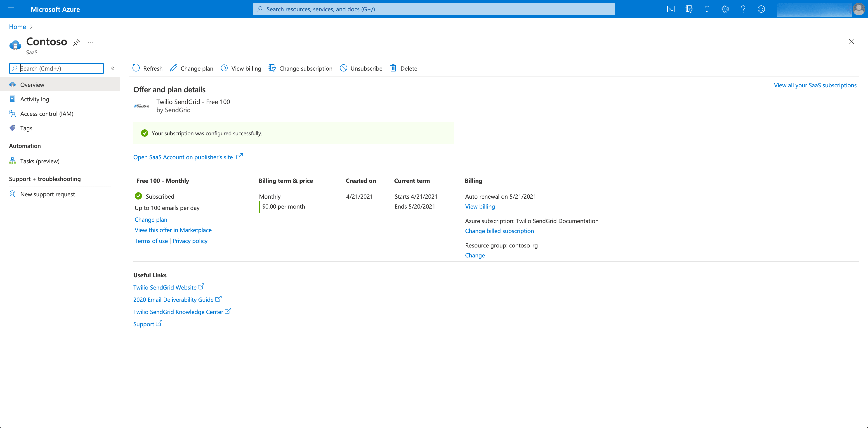Open portal settings gear
The image size is (868, 428).
pyautogui.click(x=725, y=9)
